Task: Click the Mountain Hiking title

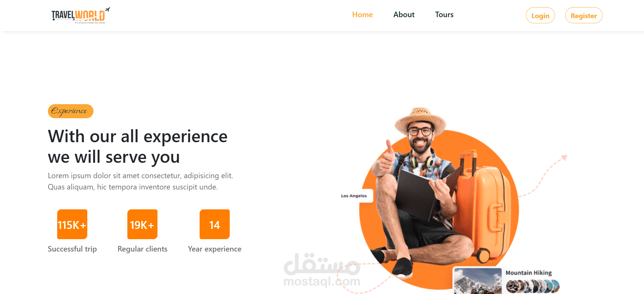Action: click(x=529, y=273)
